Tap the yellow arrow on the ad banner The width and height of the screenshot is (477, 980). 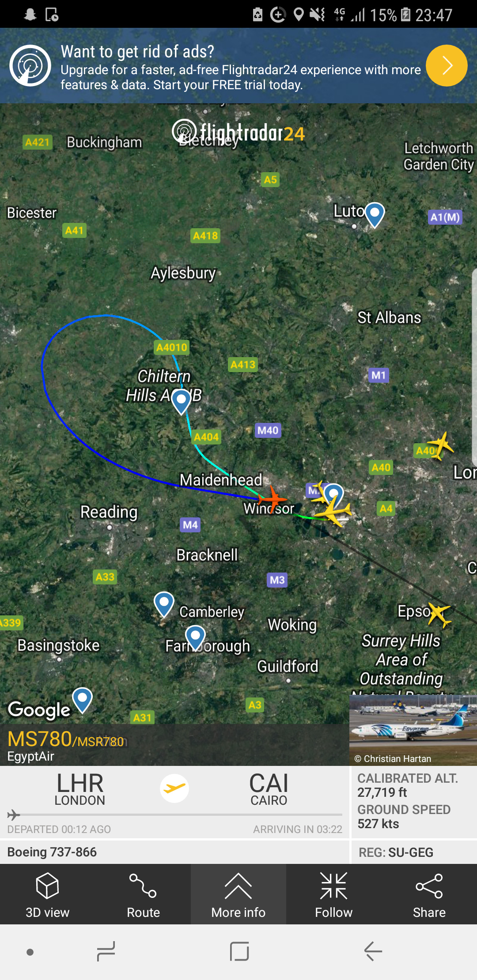(x=447, y=66)
